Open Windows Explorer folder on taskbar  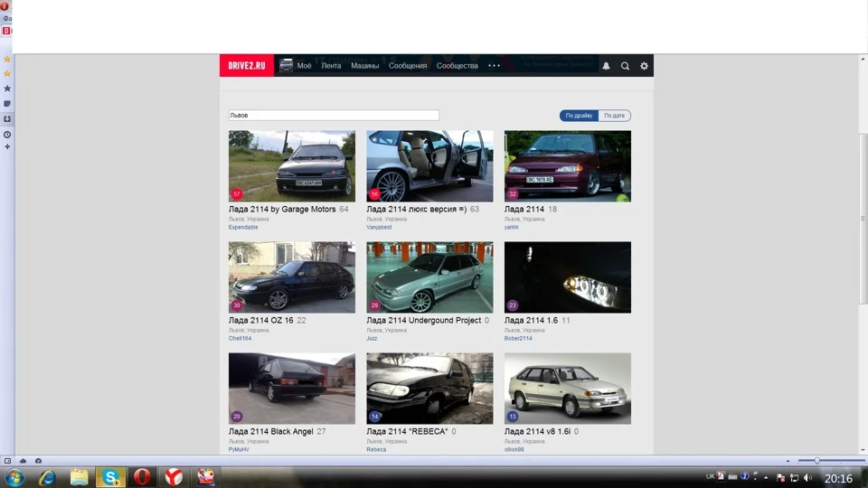[79, 477]
